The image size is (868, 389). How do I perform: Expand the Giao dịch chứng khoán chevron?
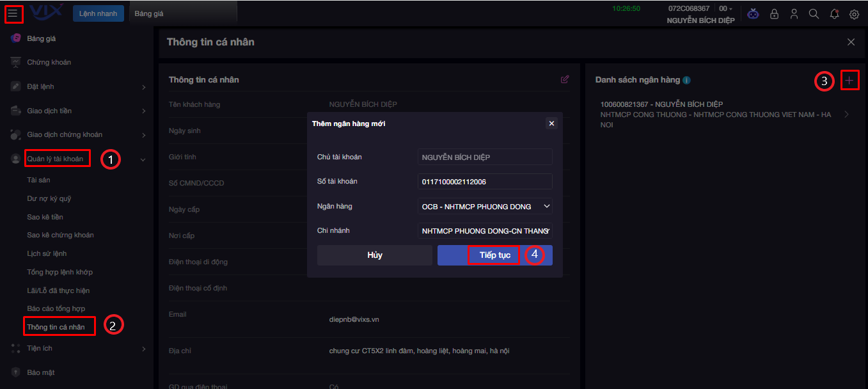tap(143, 135)
